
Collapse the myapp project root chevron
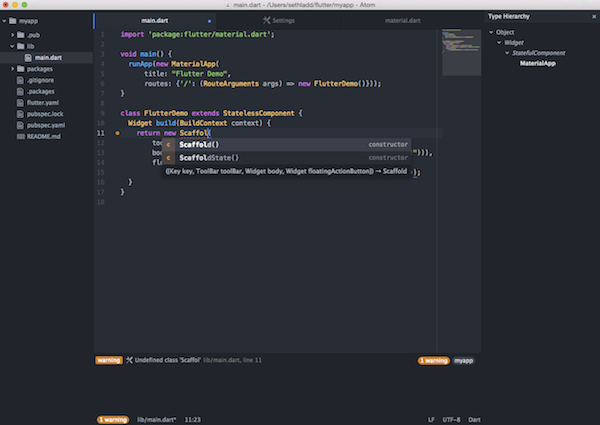click(x=4, y=21)
